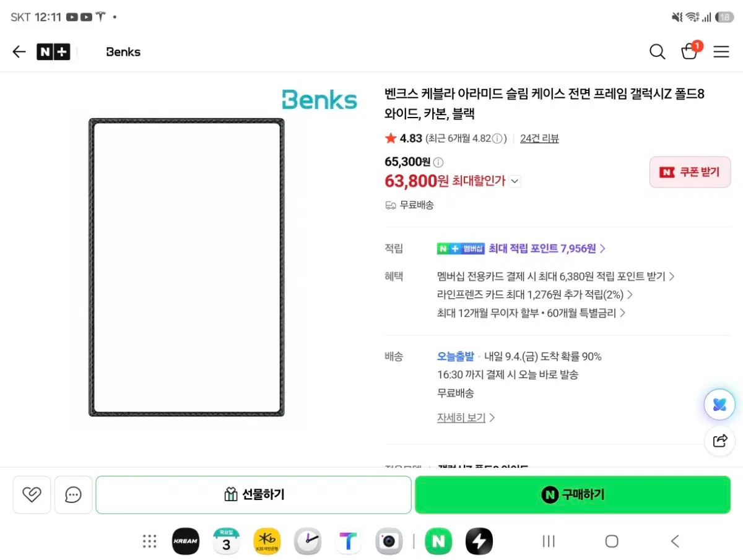The image size is (743, 560).
Task: Launch the KB bank app
Action: tap(267, 541)
